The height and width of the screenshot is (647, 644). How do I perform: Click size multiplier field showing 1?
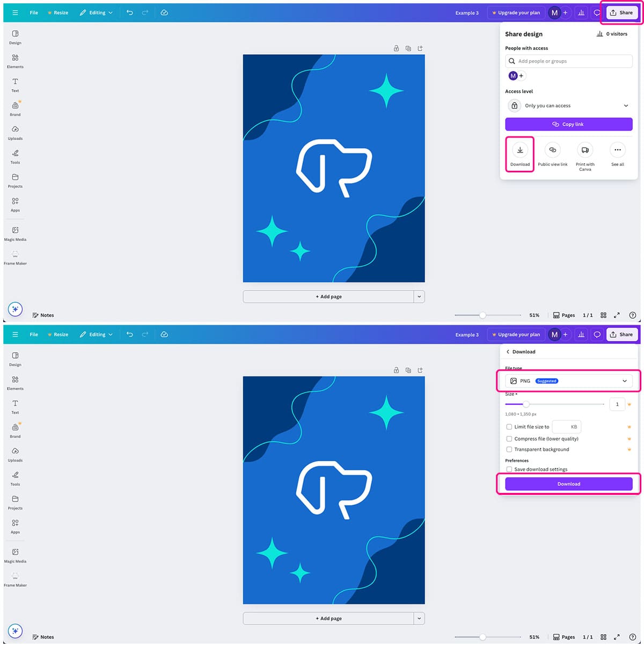(x=617, y=404)
